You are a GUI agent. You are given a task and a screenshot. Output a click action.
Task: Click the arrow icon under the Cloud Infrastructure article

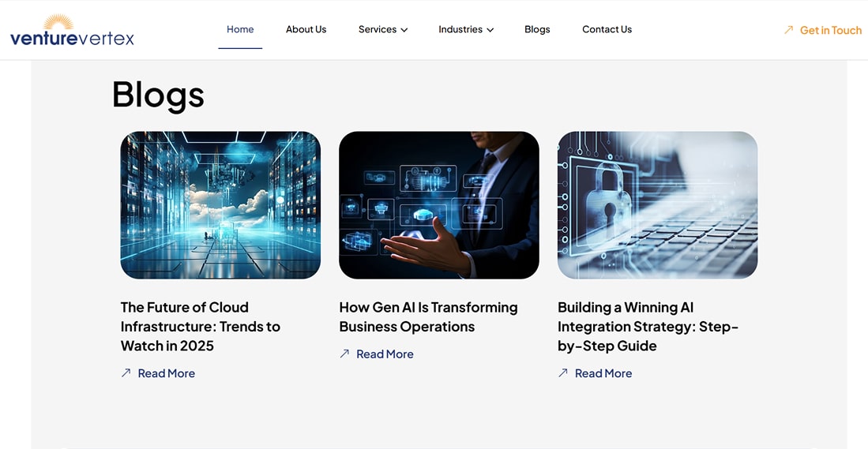point(126,373)
